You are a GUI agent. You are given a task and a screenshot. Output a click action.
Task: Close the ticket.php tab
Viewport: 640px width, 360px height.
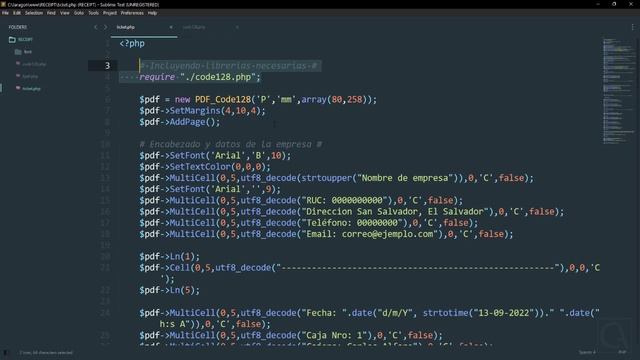171,27
